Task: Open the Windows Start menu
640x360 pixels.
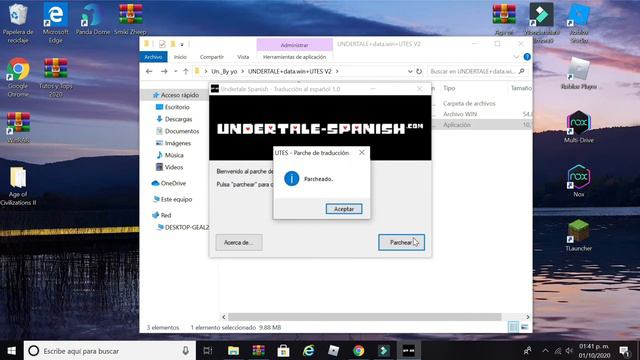Action: (11, 351)
